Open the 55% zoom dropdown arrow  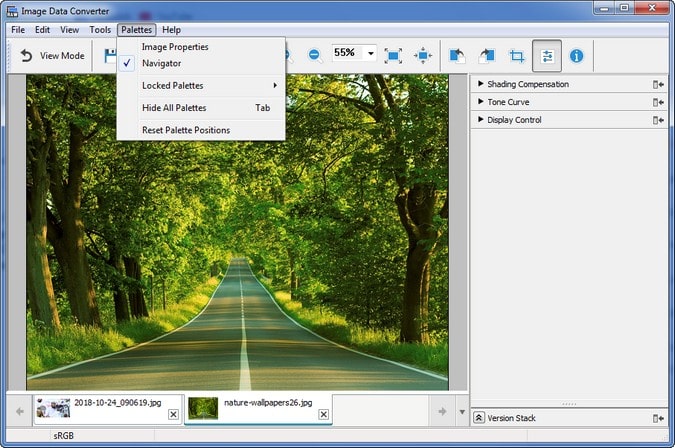[371, 53]
